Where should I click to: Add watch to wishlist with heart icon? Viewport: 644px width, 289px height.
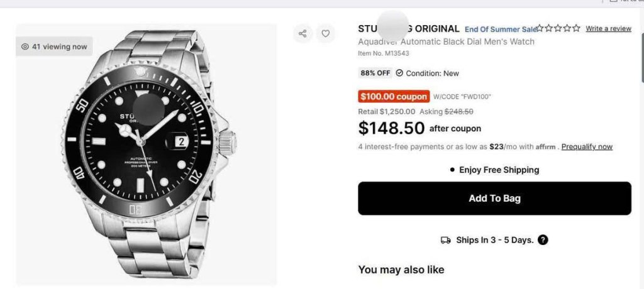(325, 34)
